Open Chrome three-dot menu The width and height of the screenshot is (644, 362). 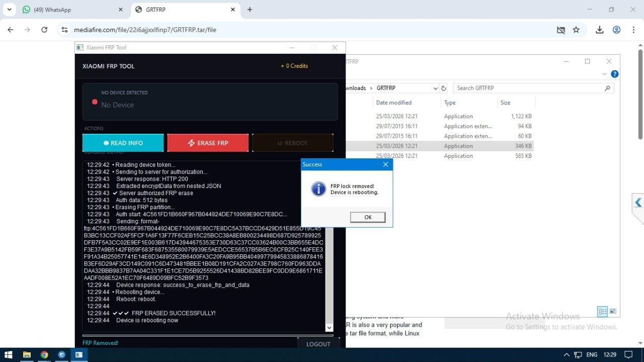point(633,30)
